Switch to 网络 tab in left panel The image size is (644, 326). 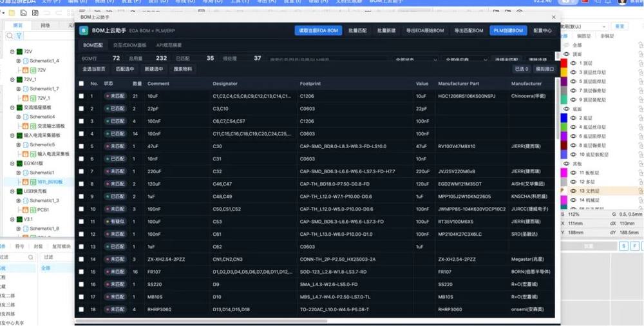coord(45,26)
